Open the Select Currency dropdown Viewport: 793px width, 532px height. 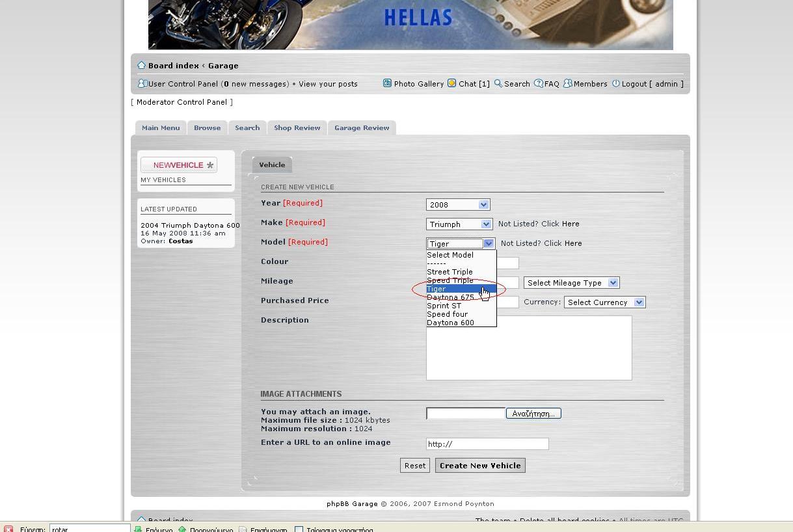(604, 302)
